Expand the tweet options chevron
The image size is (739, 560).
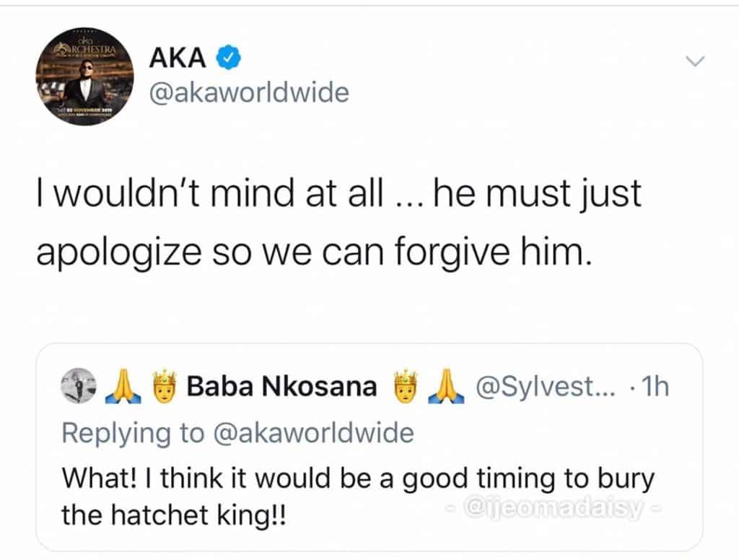pyautogui.click(x=695, y=61)
